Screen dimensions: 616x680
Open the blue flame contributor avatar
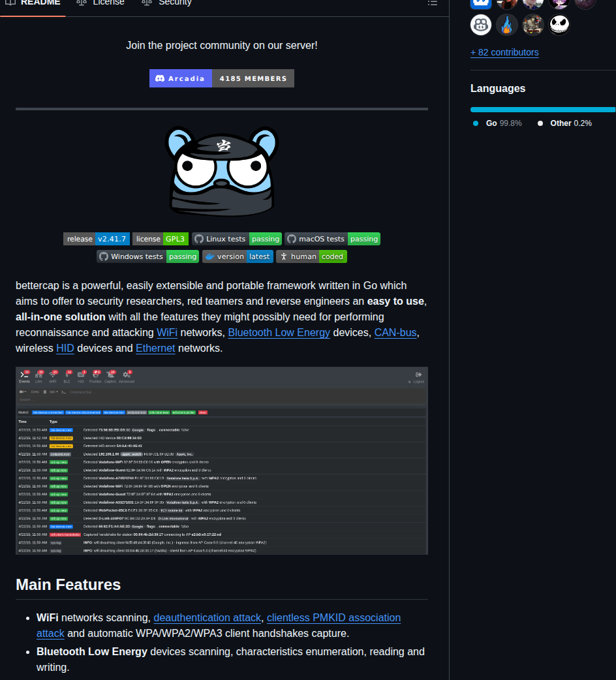(x=507, y=25)
